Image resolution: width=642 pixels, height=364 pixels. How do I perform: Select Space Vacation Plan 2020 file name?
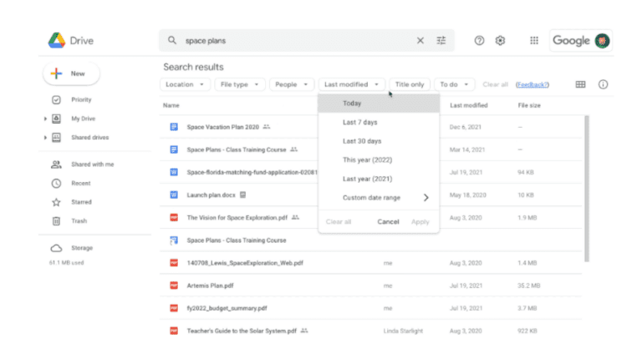point(222,127)
